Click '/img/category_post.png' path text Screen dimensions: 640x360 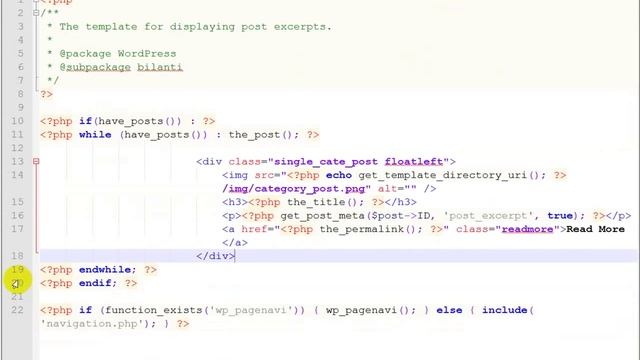tap(293, 189)
